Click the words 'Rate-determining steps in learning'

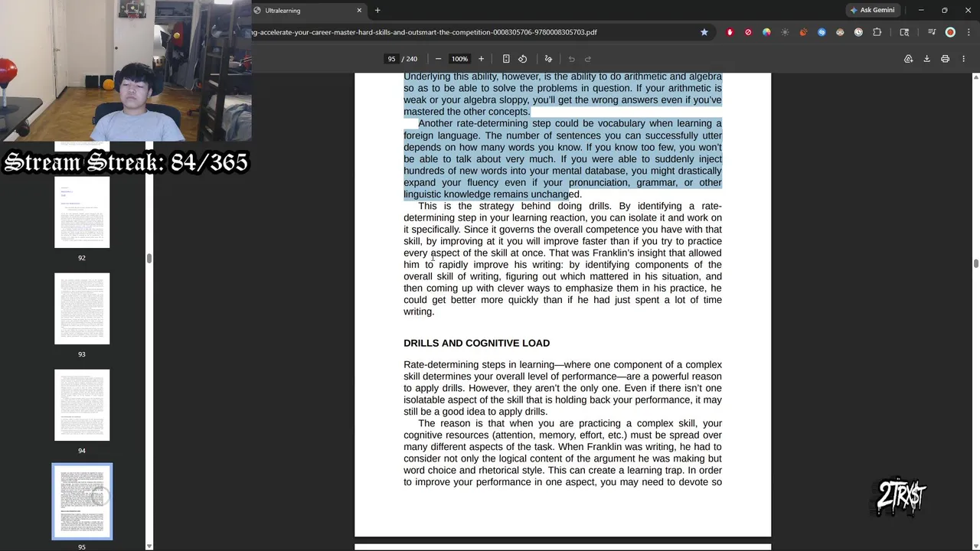coord(479,365)
